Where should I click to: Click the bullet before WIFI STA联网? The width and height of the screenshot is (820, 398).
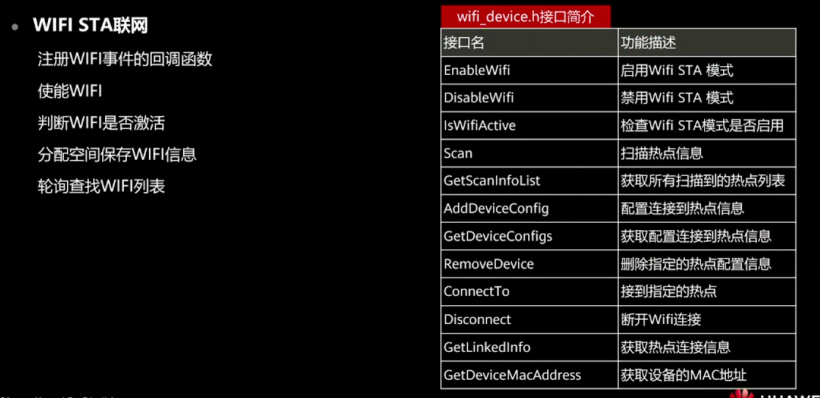click(15, 27)
